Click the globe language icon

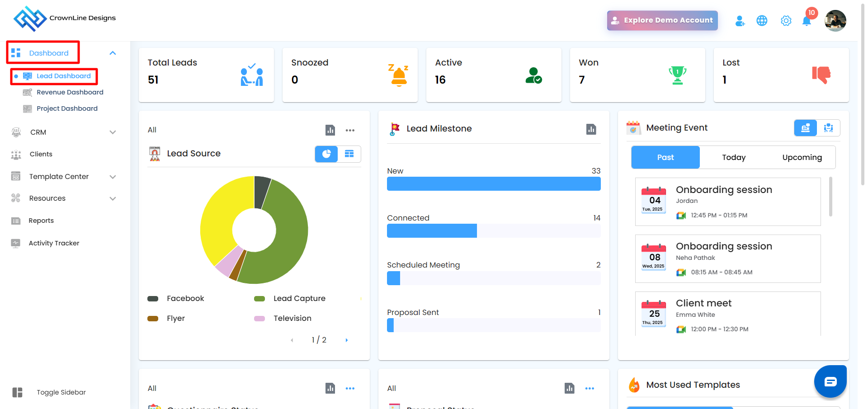tap(762, 21)
